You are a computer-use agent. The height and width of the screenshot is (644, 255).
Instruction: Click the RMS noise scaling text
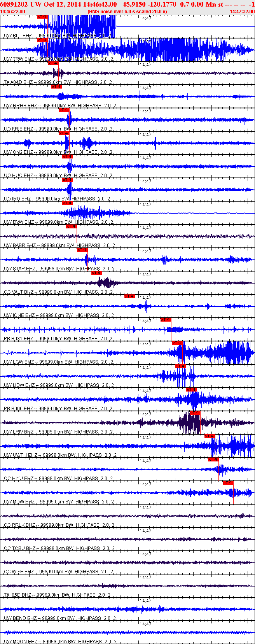[127, 12]
